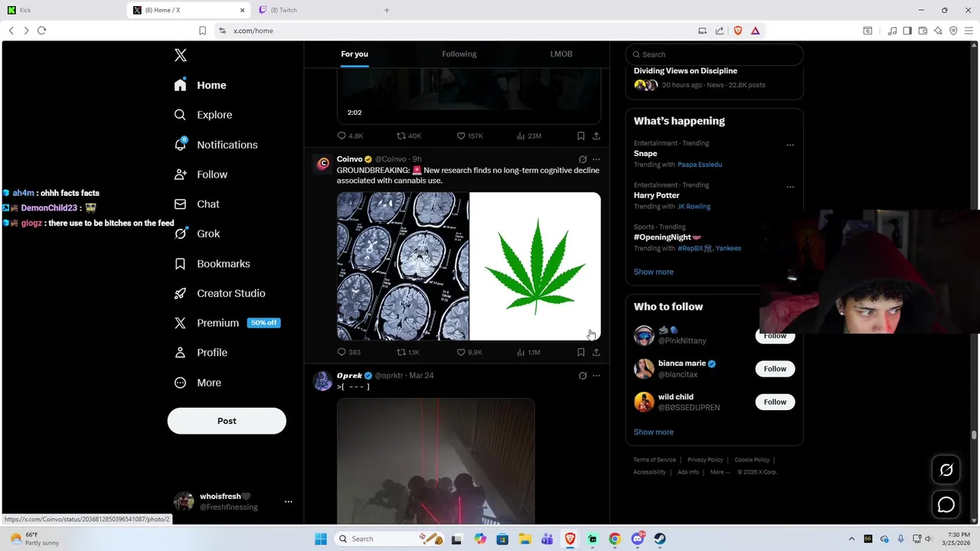Open Notifications in the sidebar
Image resolution: width=980 pixels, height=551 pixels.
coord(215,145)
